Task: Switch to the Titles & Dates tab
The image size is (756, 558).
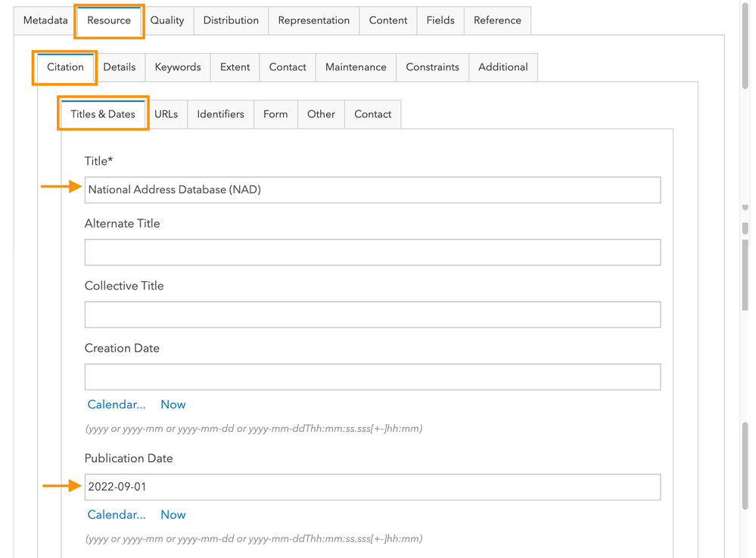Action: 103,113
